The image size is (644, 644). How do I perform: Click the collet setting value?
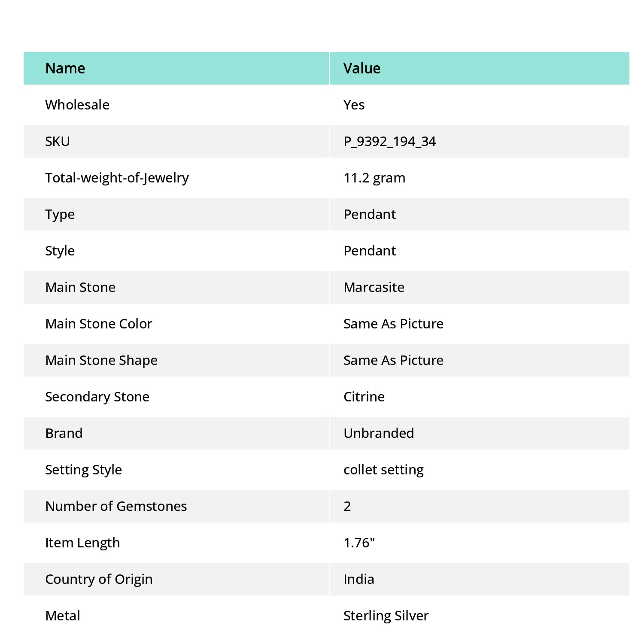tap(383, 470)
